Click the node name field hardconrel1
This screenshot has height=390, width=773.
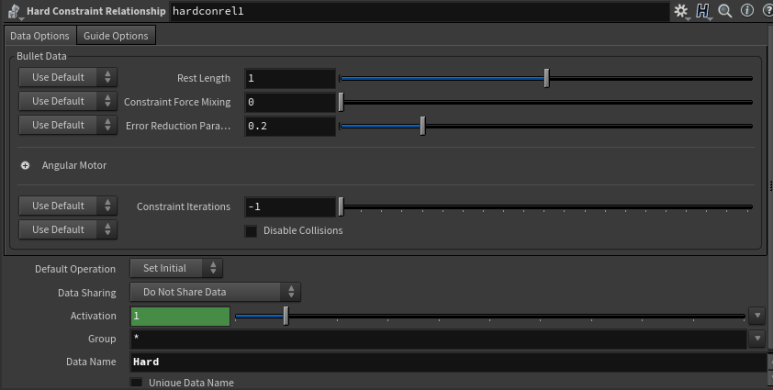coord(420,11)
